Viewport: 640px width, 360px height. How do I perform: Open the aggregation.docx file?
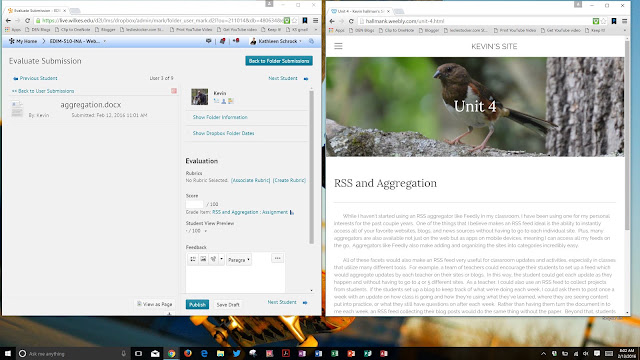click(91, 105)
